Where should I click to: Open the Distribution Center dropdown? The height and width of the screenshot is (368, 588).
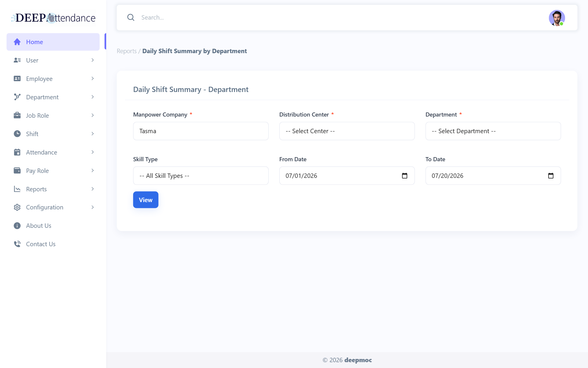[x=347, y=131]
